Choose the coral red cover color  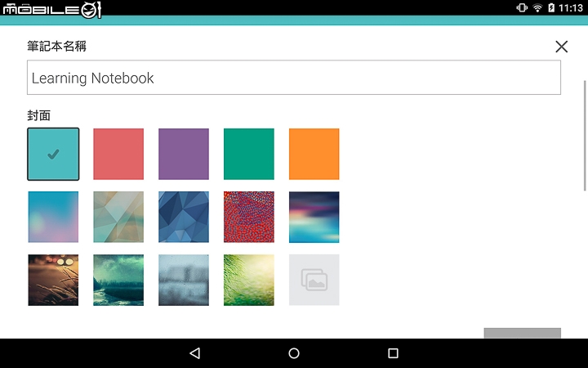pos(118,154)
